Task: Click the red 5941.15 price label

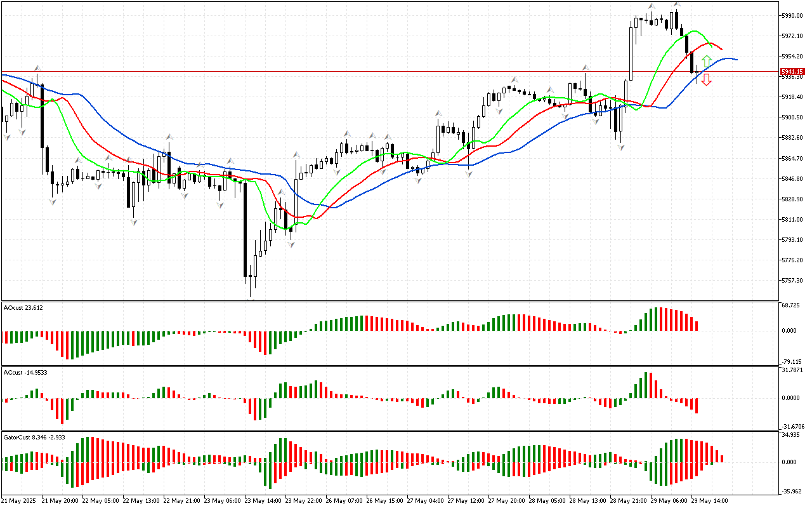Action: pyautogui.click(x=792, y=72)
